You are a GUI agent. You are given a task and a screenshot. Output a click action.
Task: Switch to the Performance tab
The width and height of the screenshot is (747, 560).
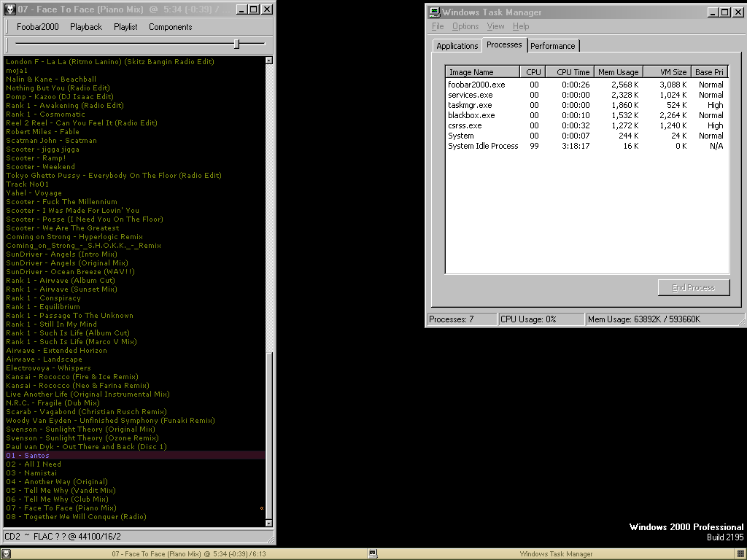[553, 46]
